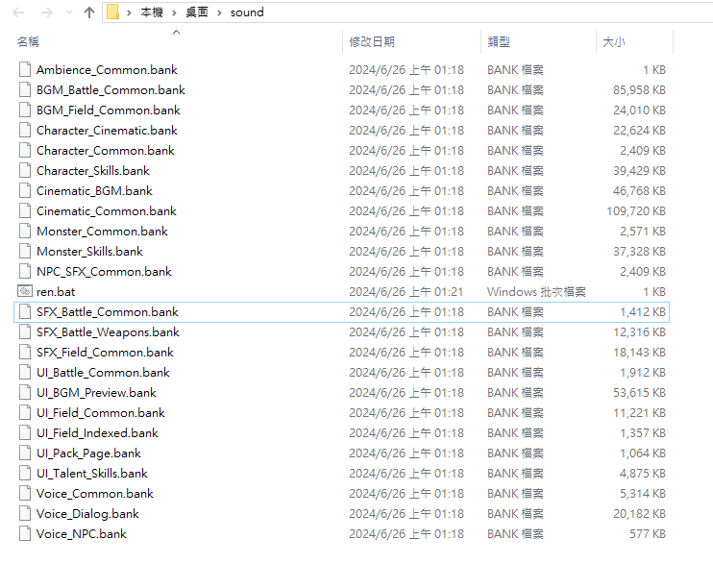Select UI_Battle_Common.bank file icon

pos(25,372)
